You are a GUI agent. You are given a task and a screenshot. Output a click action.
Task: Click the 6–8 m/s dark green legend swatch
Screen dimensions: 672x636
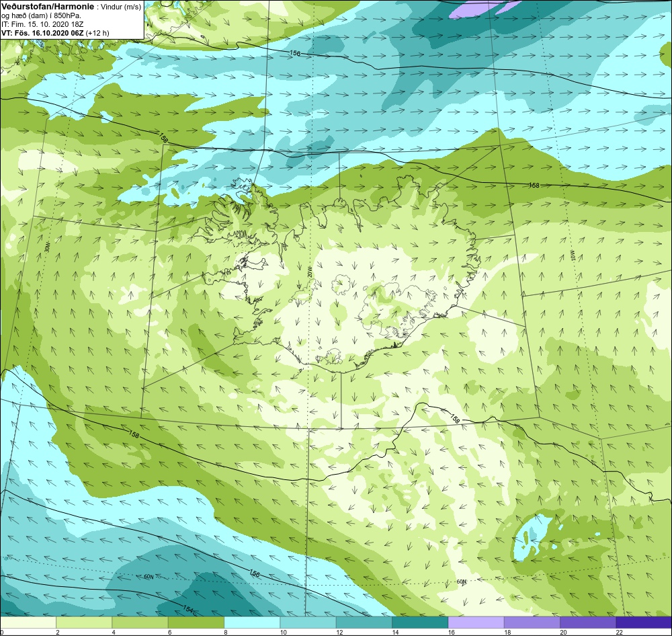(196, 622)
